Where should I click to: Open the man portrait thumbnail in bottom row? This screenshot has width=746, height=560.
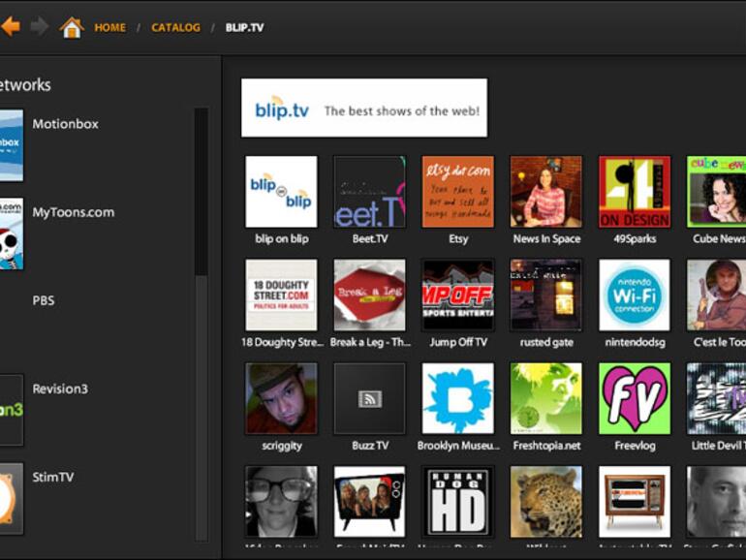[717, 502]
